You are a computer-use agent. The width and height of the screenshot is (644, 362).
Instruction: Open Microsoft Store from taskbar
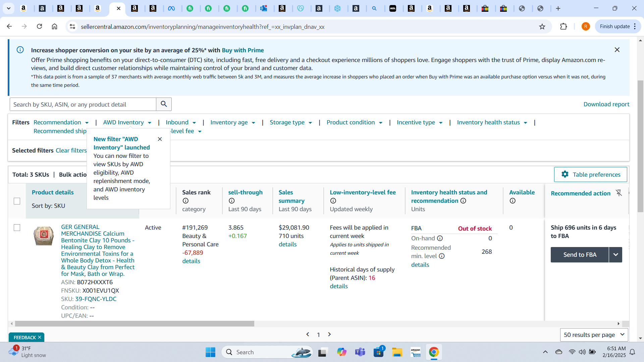[x=378, y=352]
